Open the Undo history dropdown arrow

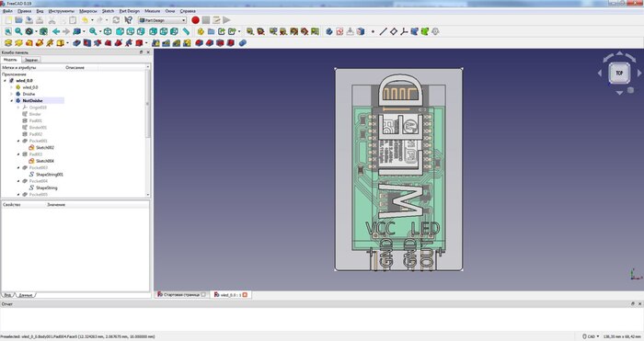92,20
